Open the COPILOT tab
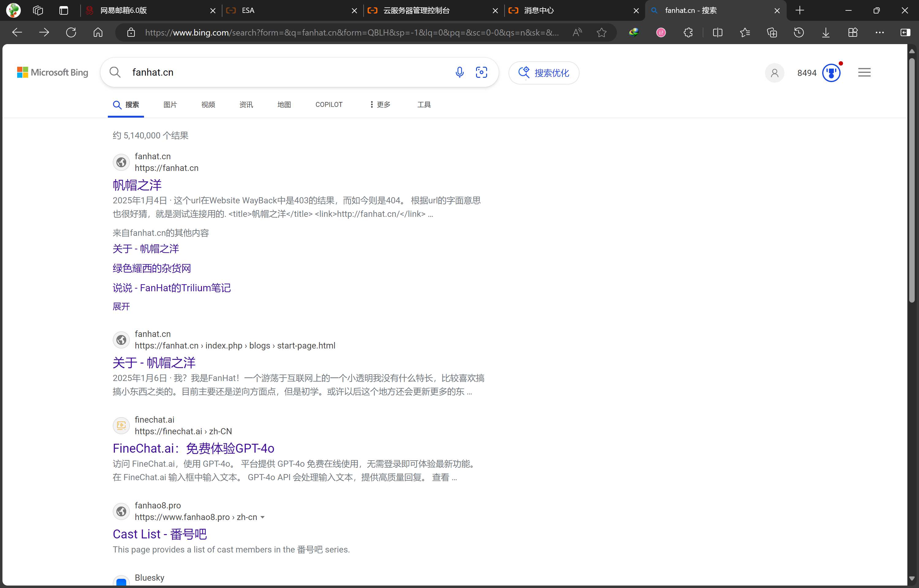This screenshot has height=588, width=919. (x=329, y=105)
